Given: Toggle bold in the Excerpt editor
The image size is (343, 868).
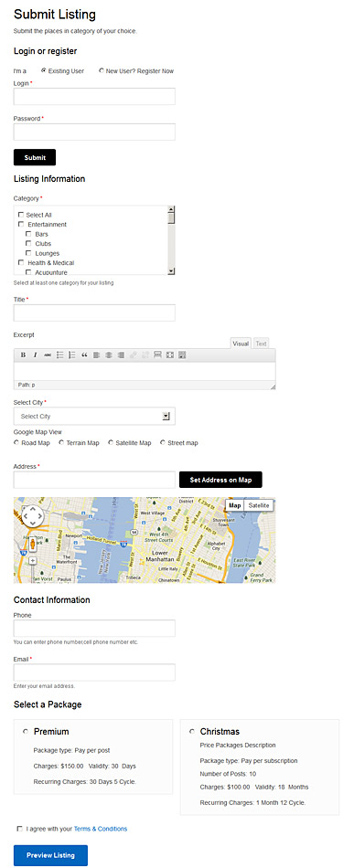Looking at the screenshot, I should click(x=23, y=355).
